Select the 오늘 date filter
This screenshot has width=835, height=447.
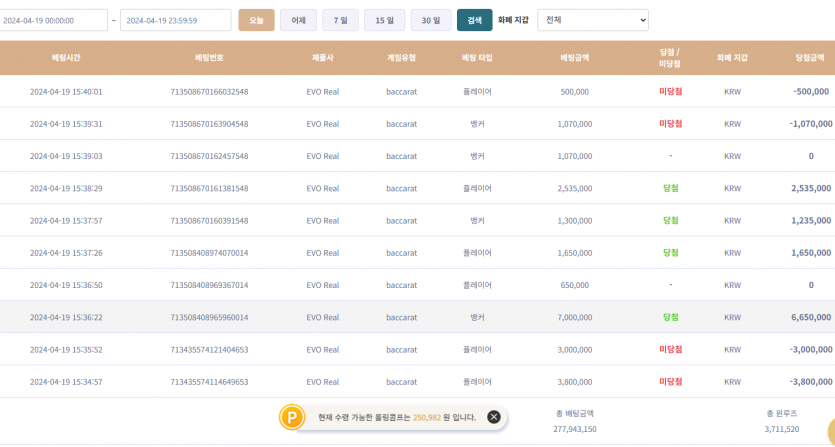[256, 20]
